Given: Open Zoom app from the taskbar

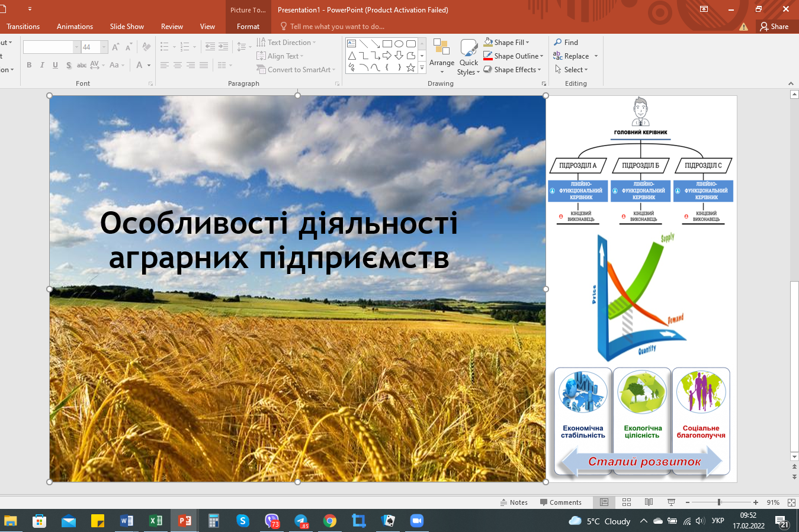Looking at the screenshot, I should (417, 521).
